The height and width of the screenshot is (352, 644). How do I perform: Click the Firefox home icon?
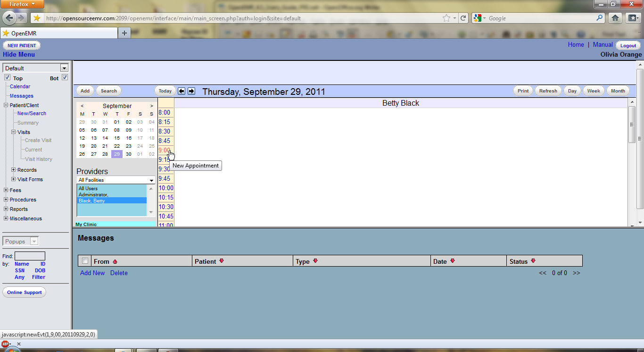click(615, 18)
